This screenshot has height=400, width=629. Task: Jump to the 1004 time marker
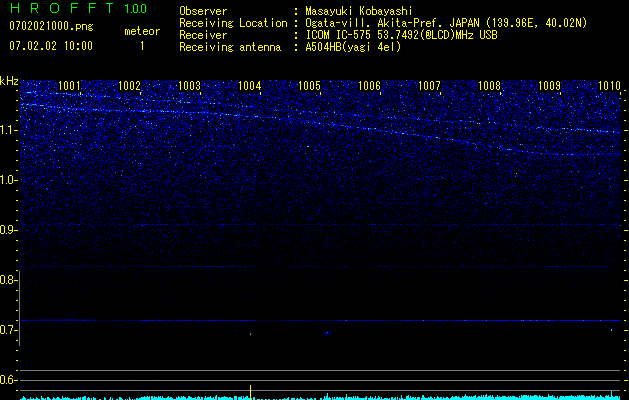249,86
